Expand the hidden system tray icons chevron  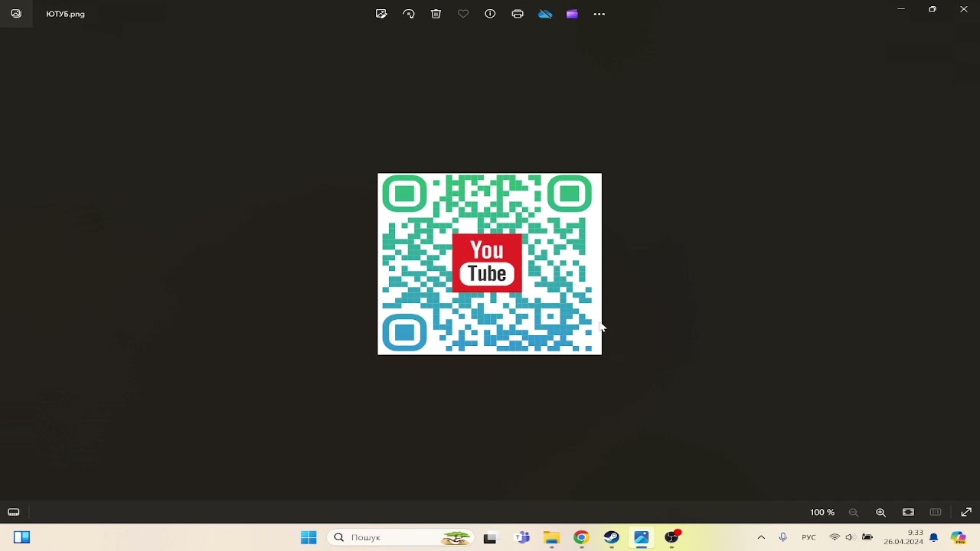761,537
